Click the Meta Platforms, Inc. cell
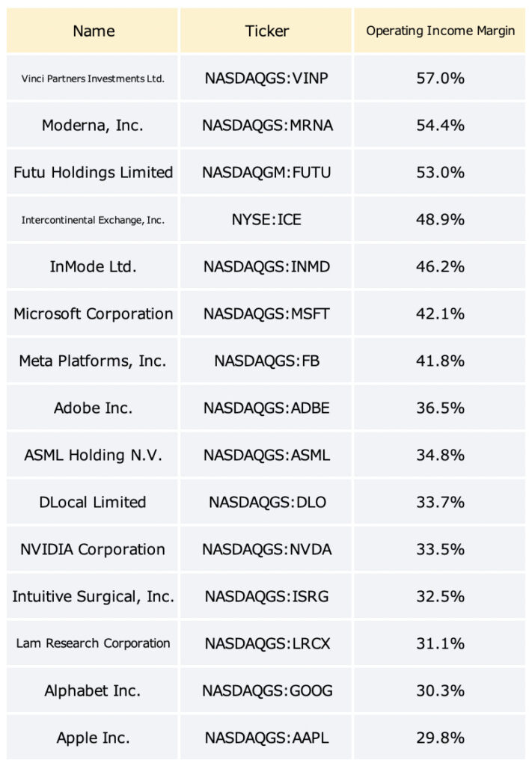 (x=92, y=361)
